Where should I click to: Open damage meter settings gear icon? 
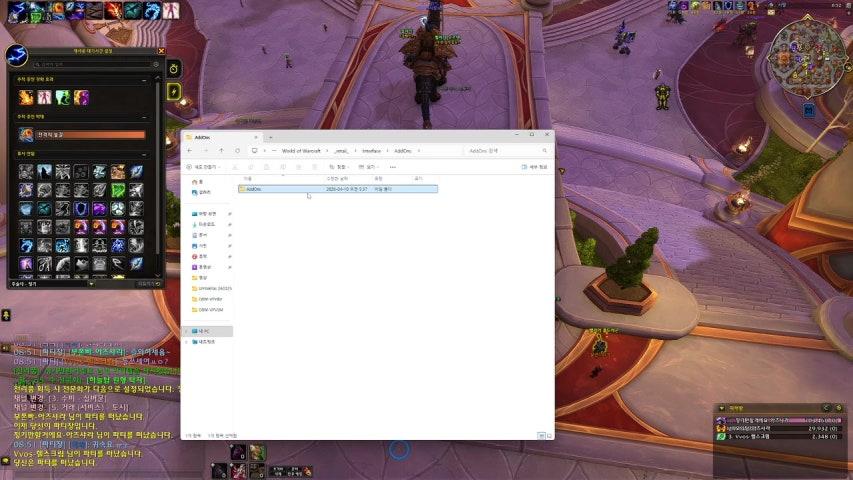pyautogui.click(x=838, y=408)
